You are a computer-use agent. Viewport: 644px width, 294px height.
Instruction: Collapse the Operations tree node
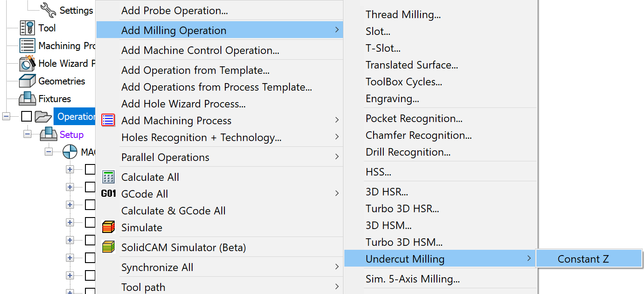pos(6,116)
